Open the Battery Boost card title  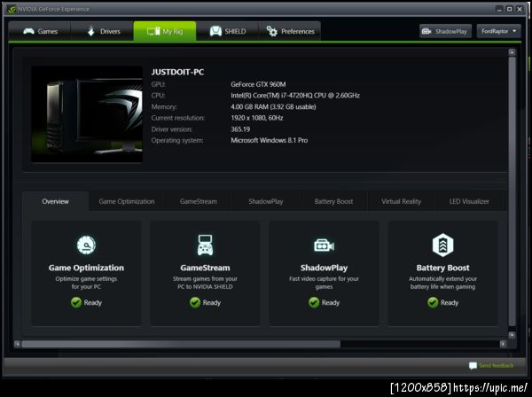click(442, 268)
